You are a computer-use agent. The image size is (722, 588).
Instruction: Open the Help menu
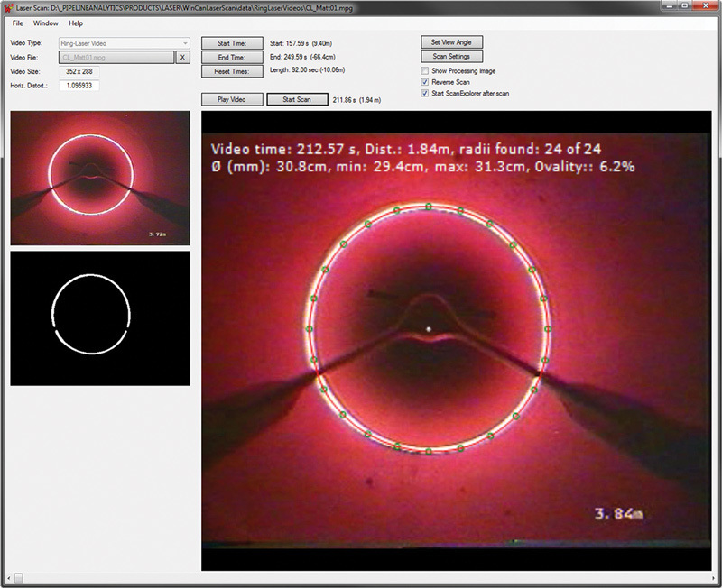point(75,23)
